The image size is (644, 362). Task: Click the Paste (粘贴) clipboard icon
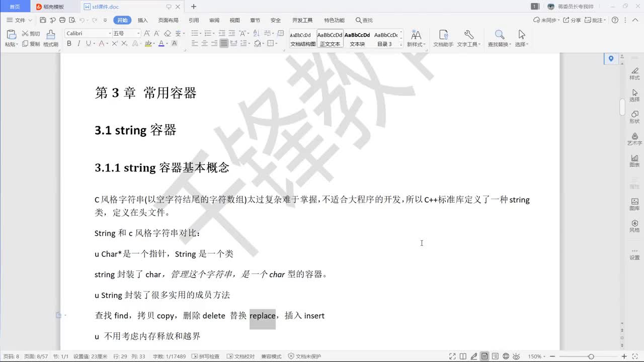click(x=11, y=35)
